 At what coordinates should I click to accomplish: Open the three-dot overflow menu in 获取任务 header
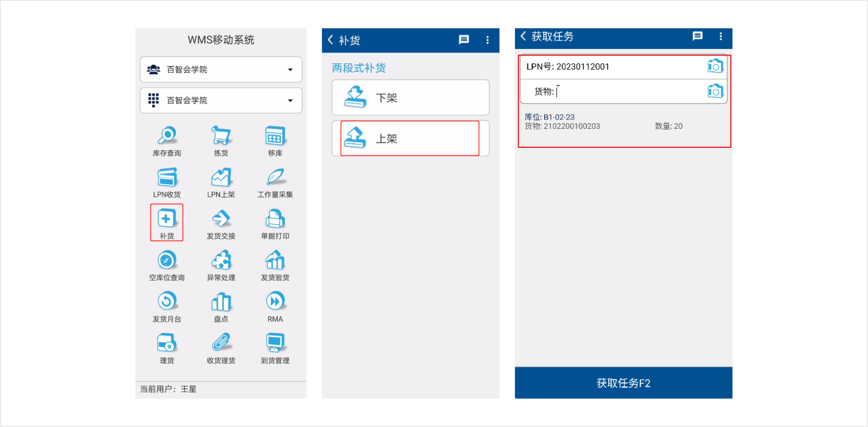click(x=720, y=37)
